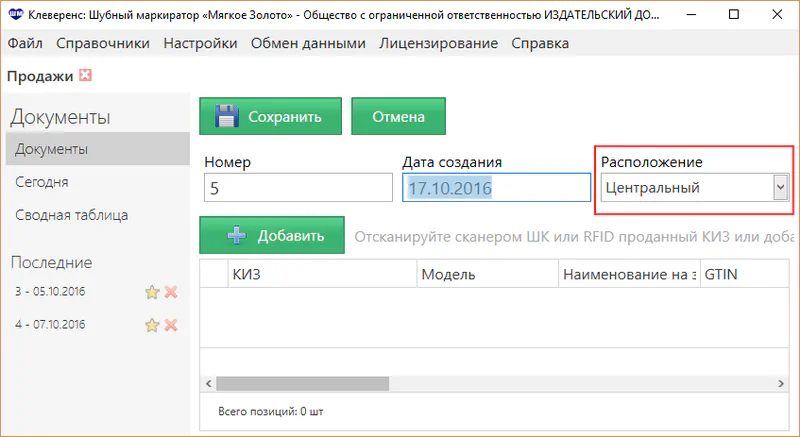800x437 pixels.
Task: Click the plus icon on Добавить
Action: 236,236
